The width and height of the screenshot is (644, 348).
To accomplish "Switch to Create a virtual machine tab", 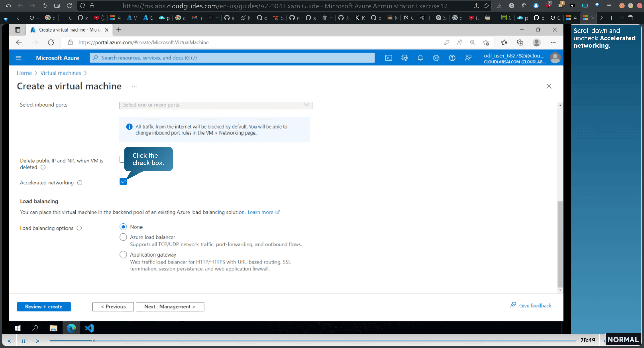I will pyautogui.click(x=70, y=30).
